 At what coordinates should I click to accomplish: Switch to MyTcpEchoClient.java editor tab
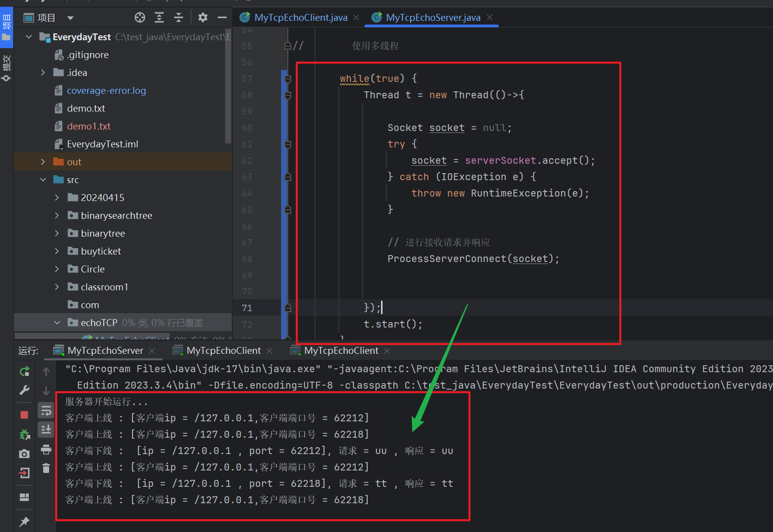click(300, 18)
